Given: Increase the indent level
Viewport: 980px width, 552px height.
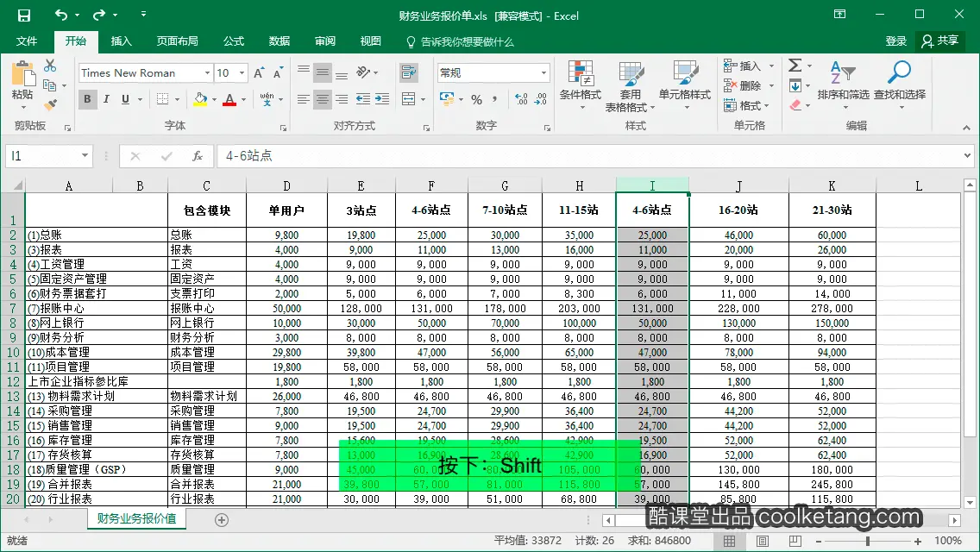Looking at the screenshot, I should [x=382, y=99].
